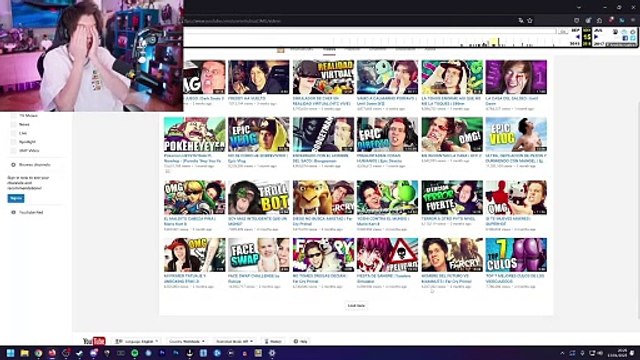The image size is (640, 360).
Task: Open Help from the footer
Action: [300, 341]
